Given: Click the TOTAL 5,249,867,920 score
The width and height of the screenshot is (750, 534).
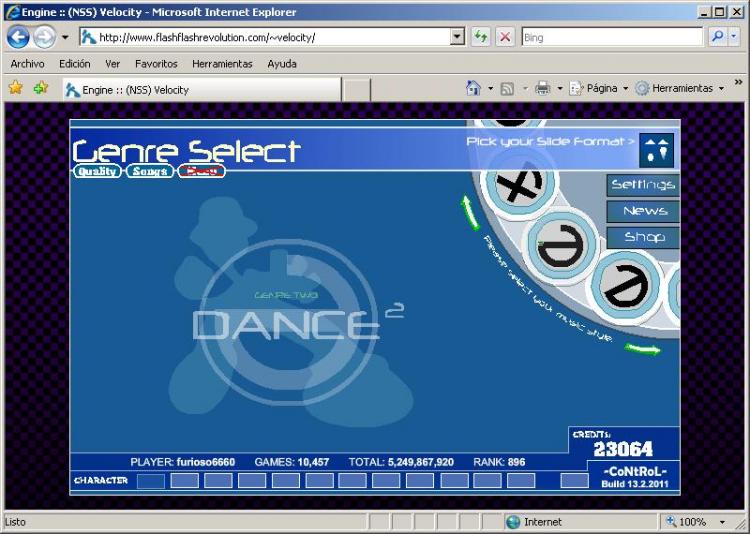Looking at the screenshot, I should [x=401, y=462].
